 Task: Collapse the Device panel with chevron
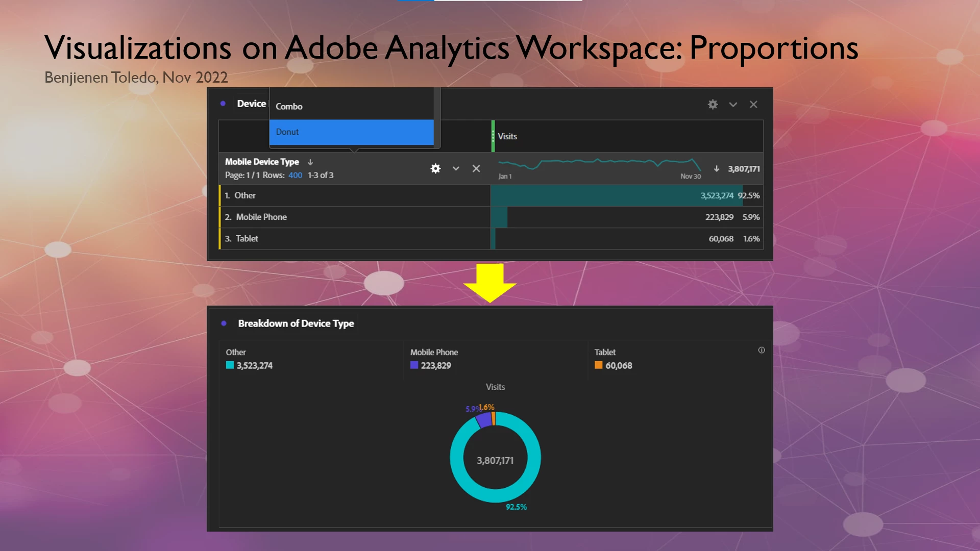click(x=733, y=105)
